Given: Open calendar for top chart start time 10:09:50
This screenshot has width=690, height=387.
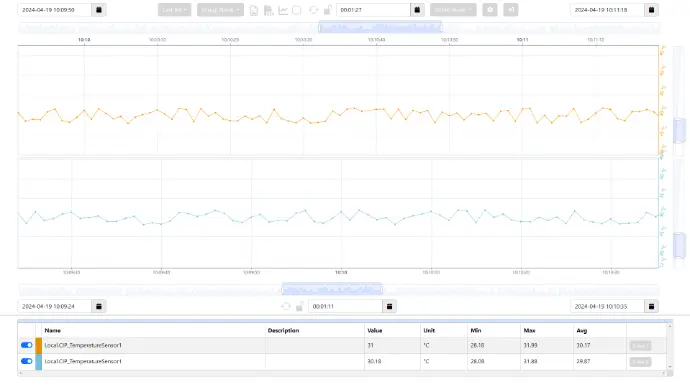Looking at the screenshot, I should tap(99, 10).
